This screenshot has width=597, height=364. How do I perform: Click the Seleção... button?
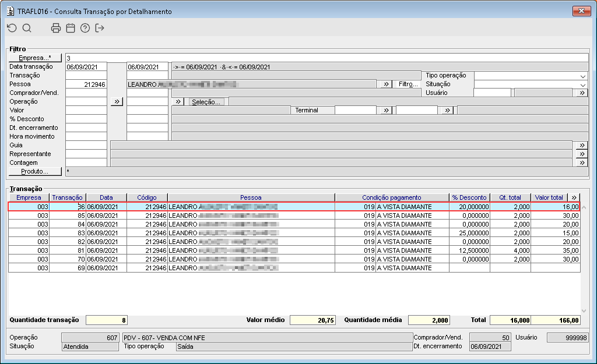206,101
